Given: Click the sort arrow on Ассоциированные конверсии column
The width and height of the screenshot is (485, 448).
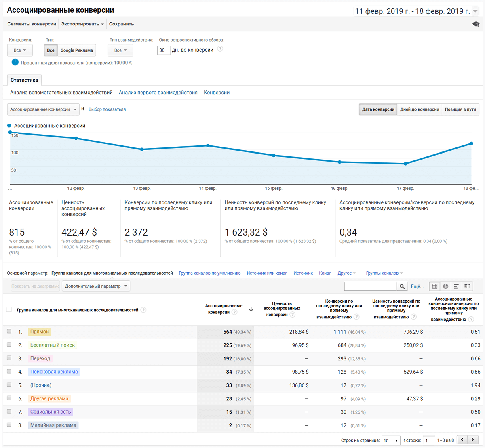Looking at the screenshot, I should pyautogui.click(x=251, y=309).
